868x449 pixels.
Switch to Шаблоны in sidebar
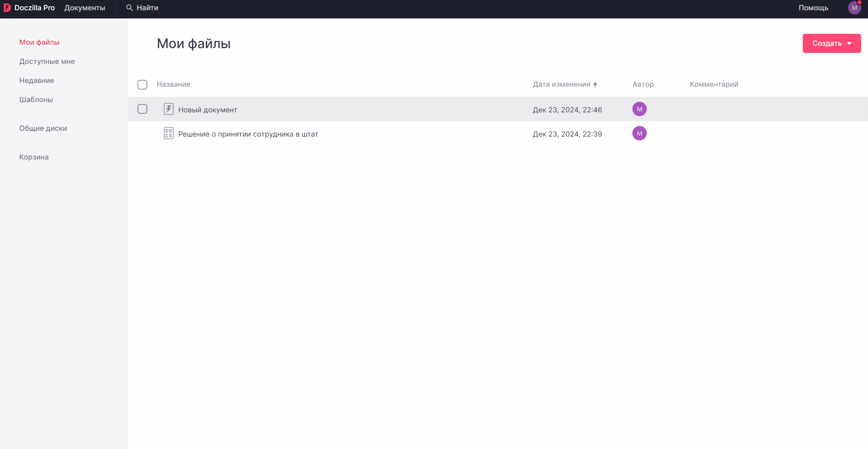pos(36,100)
